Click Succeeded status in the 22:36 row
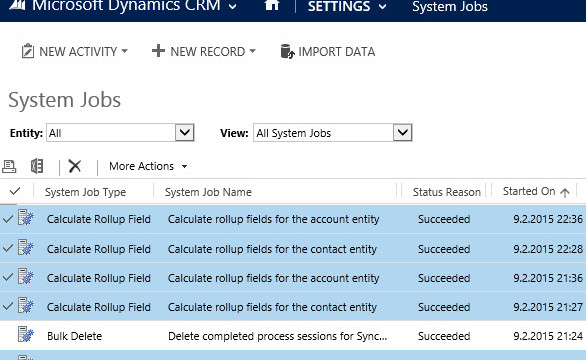The height and width of the screenshot is (360, 586). [x=444, y=219]
